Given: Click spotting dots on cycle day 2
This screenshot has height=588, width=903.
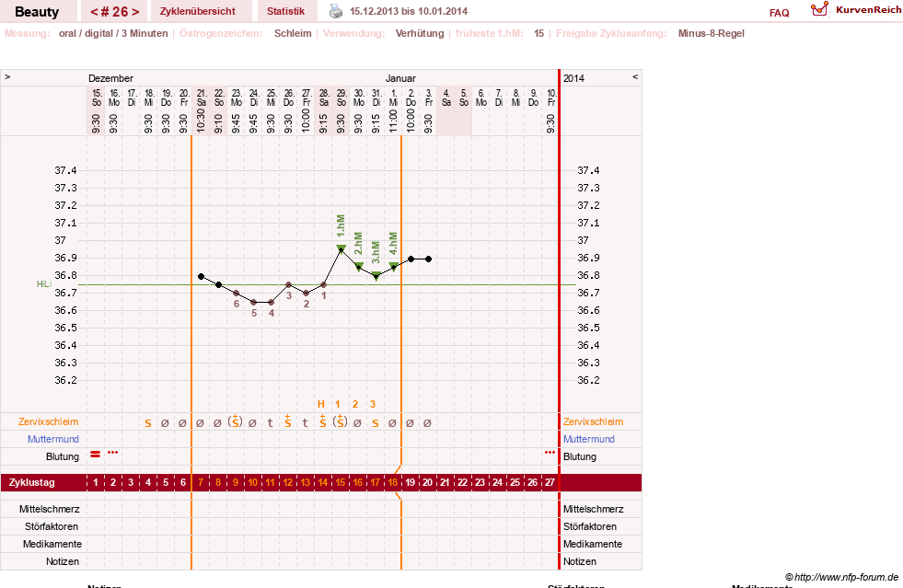Looking at the screenshot, I should [113, 453].
